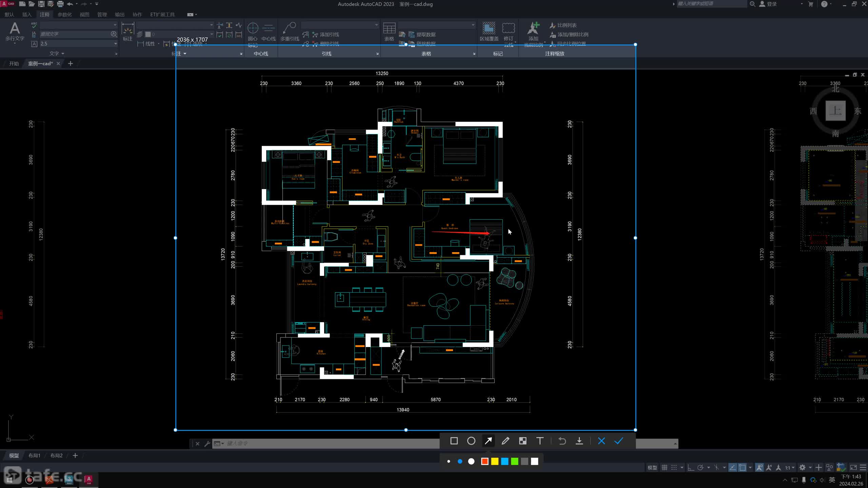Open the 布局1 layout tab

(34, 455)
